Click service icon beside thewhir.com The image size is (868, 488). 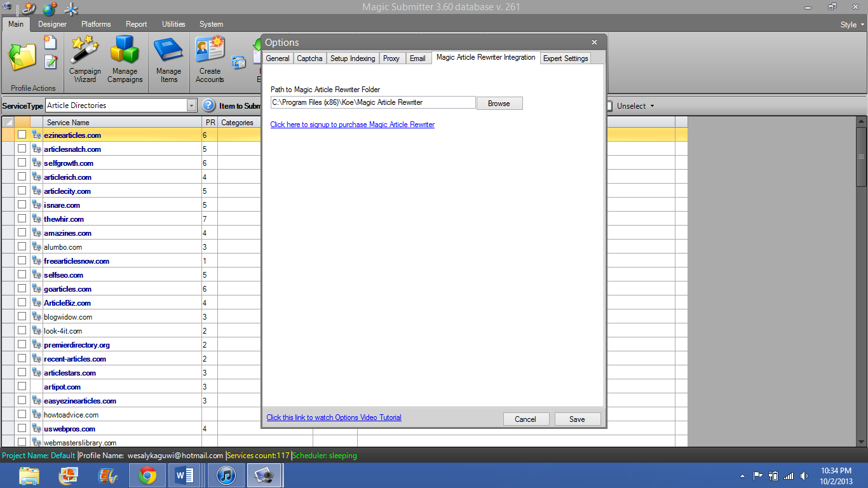[37, 219]
